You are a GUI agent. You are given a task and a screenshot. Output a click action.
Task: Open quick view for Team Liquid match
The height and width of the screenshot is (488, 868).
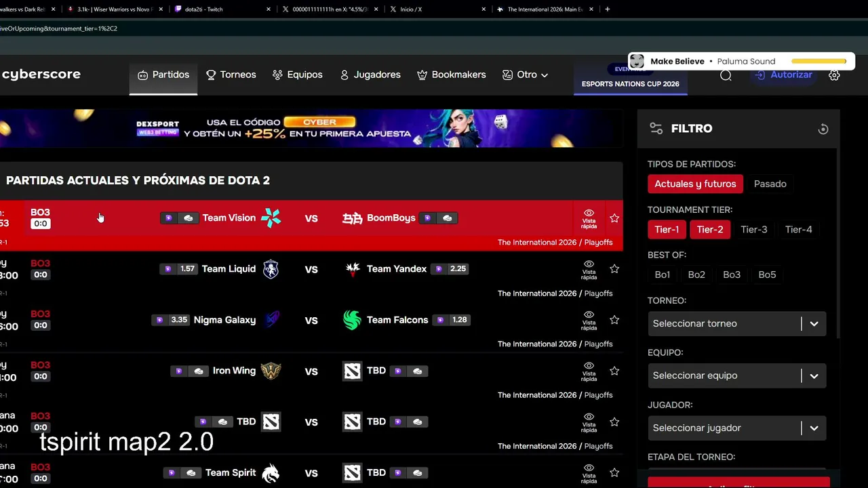coord(589,269)
